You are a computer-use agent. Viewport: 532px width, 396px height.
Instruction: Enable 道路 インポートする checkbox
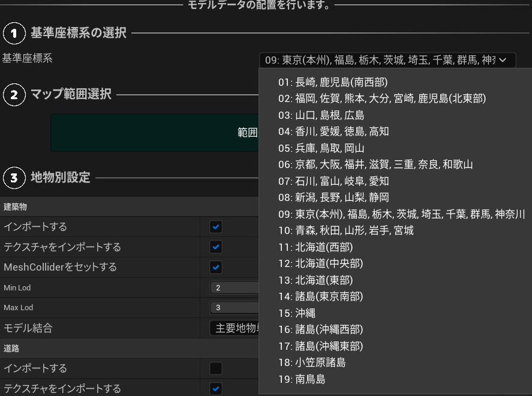(x=216, y=368)
